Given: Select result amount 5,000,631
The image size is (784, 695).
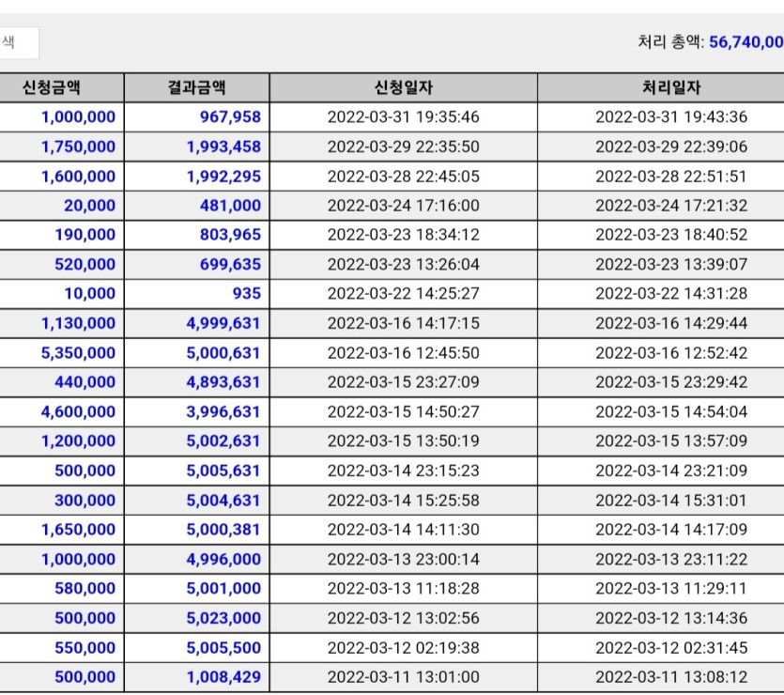Looking at the screenshot, I should (x=223, y=353).
